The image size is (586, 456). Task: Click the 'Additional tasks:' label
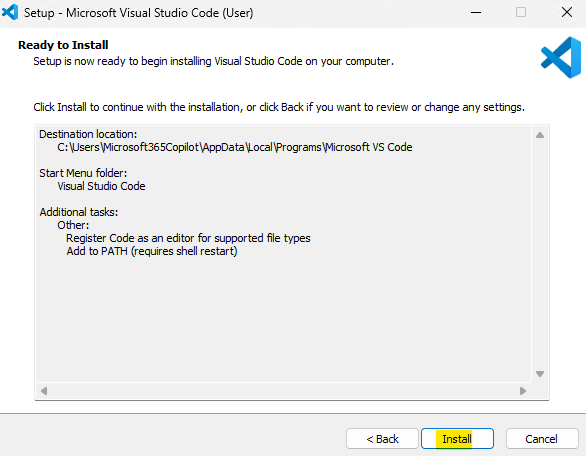(79, 212)
